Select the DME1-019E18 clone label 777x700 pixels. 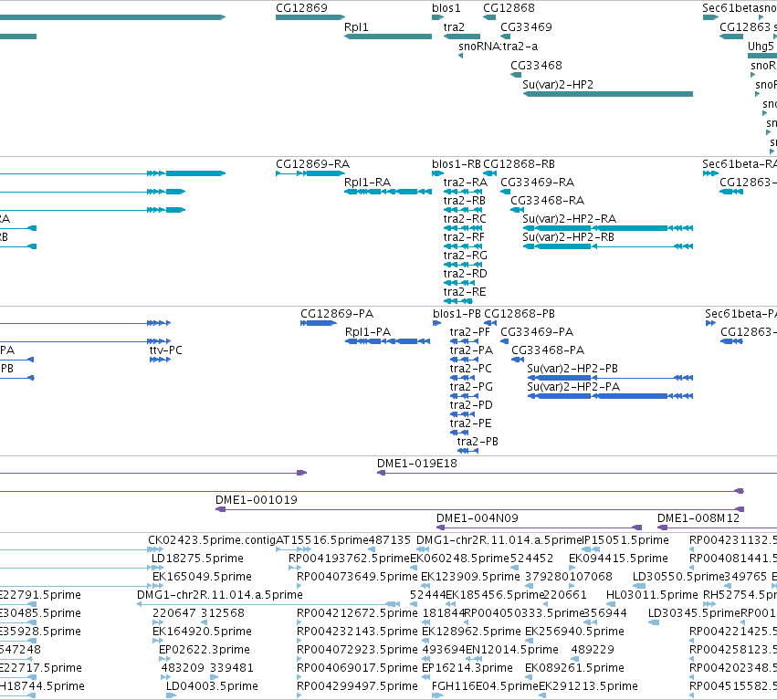(x=416, y=464)
